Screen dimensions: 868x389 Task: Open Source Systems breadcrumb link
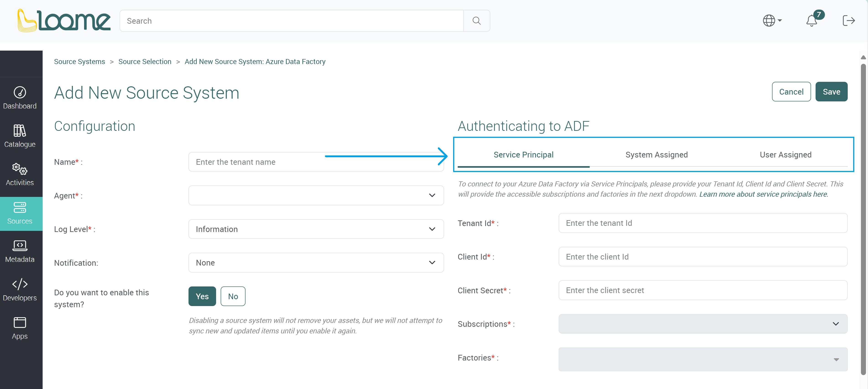pyautogui.click(x=80, y=62)
